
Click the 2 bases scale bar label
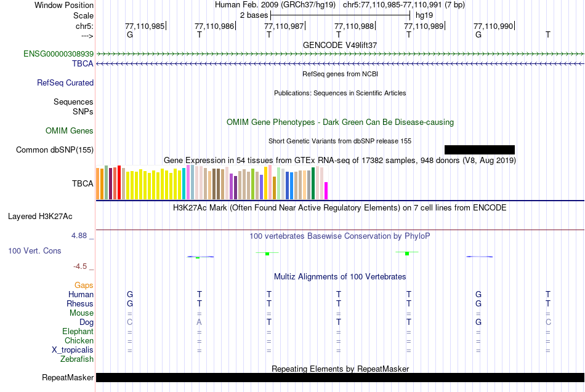(x=254, y=15)
